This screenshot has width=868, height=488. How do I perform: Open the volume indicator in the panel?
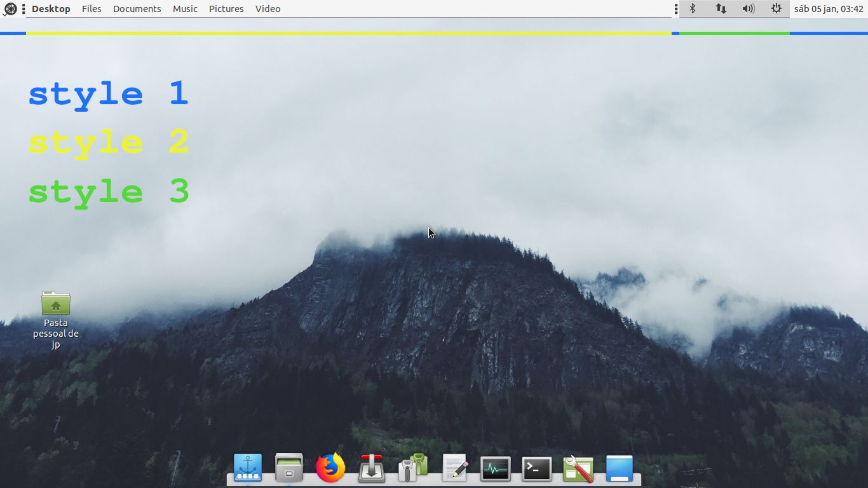click(749, 9)
